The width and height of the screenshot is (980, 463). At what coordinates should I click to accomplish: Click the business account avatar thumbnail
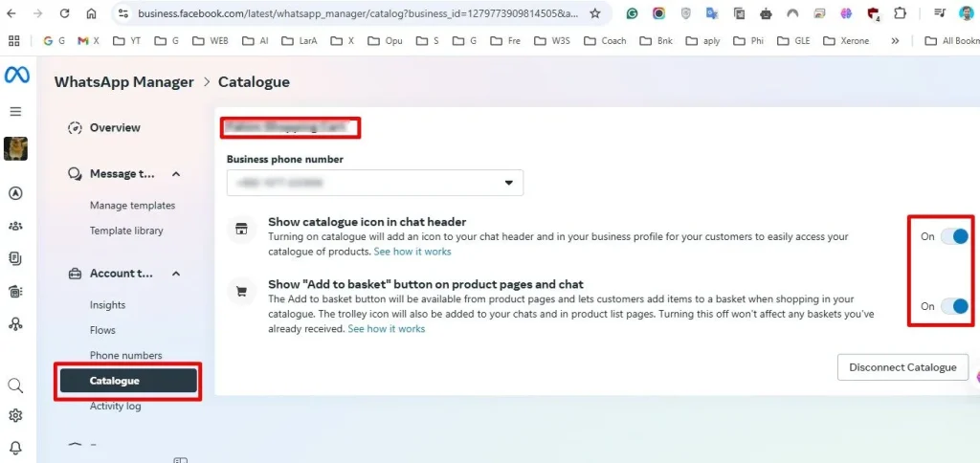pos(15,148)
